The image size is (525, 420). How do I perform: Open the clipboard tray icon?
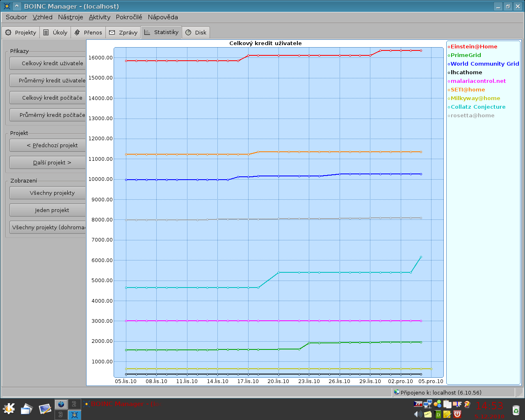(447, 404)
